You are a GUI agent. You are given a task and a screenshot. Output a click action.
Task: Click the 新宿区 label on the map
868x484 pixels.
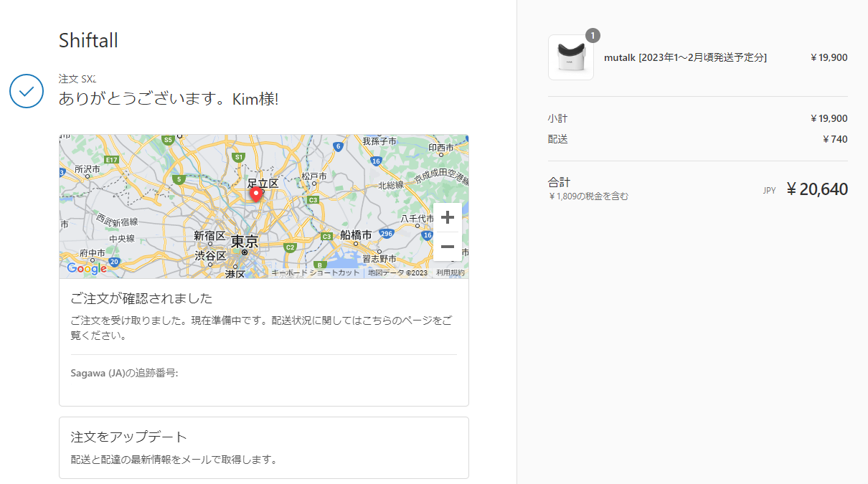click(209, 236)
